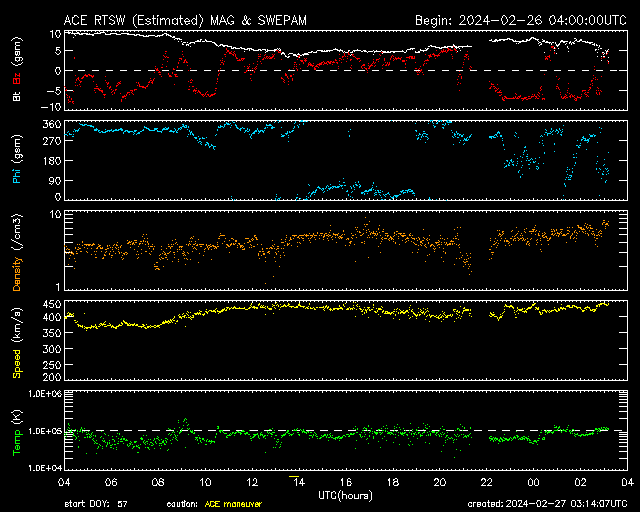The image size is (640, 512).
Task: Click the start DOY: 57 text
Action: pyautogui.click(x=94, y=504)
